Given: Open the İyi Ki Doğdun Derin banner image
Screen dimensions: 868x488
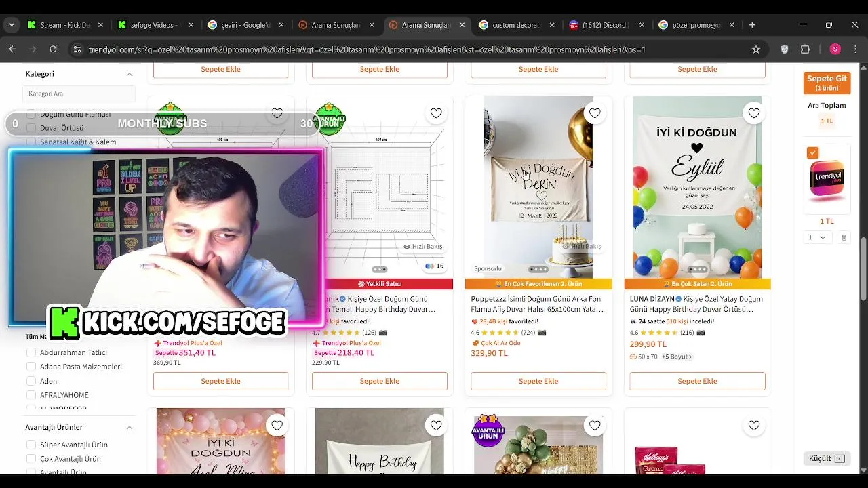Looking at the screenshot, I should click(538, 187).
